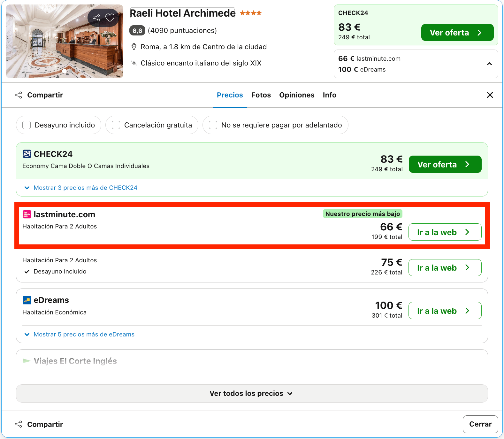Screen dimensions: 504x439
Task: Click Ir a la web for eDreams
Action: click(x=445, y=311)
